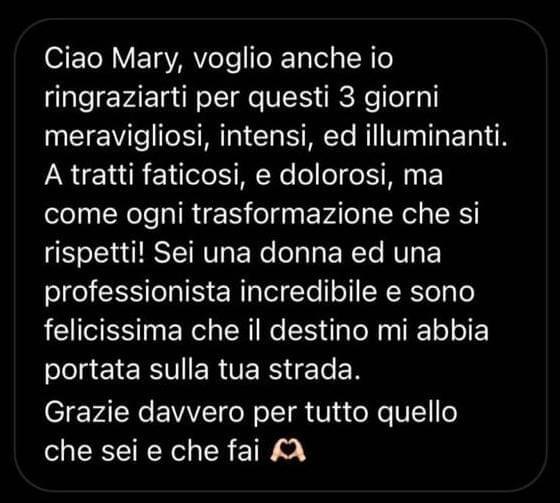Click the word meravigliosi

tap(127, 138)
